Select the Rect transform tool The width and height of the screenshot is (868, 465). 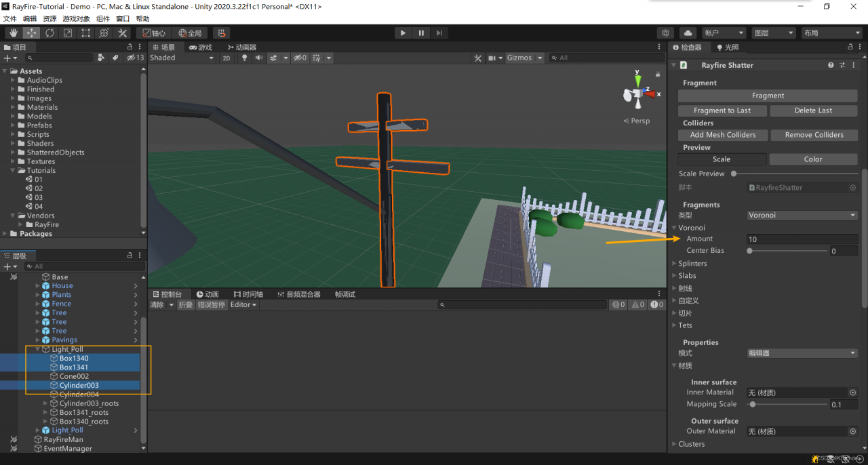point(86,33)
